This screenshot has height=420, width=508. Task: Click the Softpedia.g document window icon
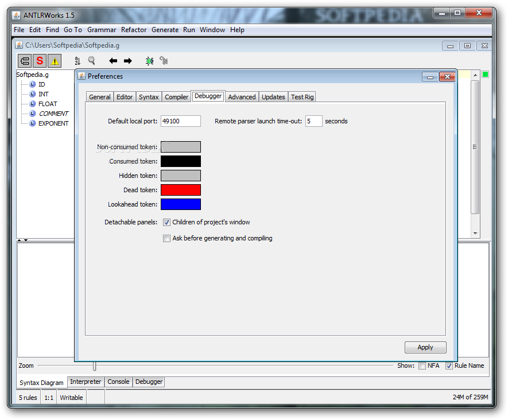tap(19, 45)
